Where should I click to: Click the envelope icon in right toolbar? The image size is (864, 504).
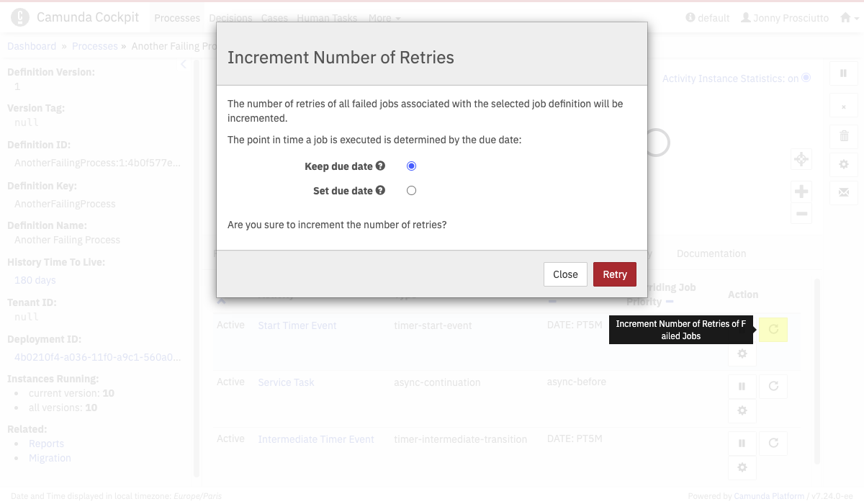click(844, 192)
